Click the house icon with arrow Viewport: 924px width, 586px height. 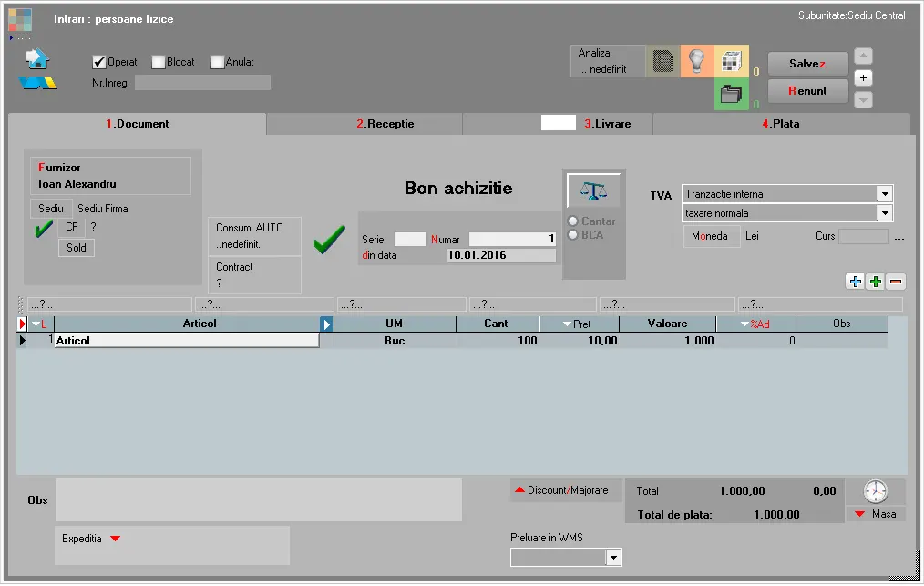[37, 59]
